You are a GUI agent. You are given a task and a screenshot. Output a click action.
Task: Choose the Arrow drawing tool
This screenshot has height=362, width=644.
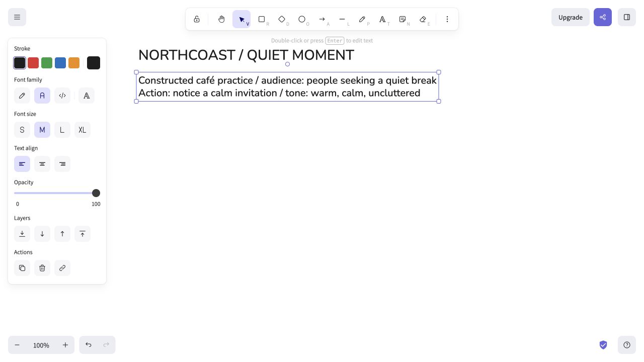pyautogui.click(x=322, y=19)
